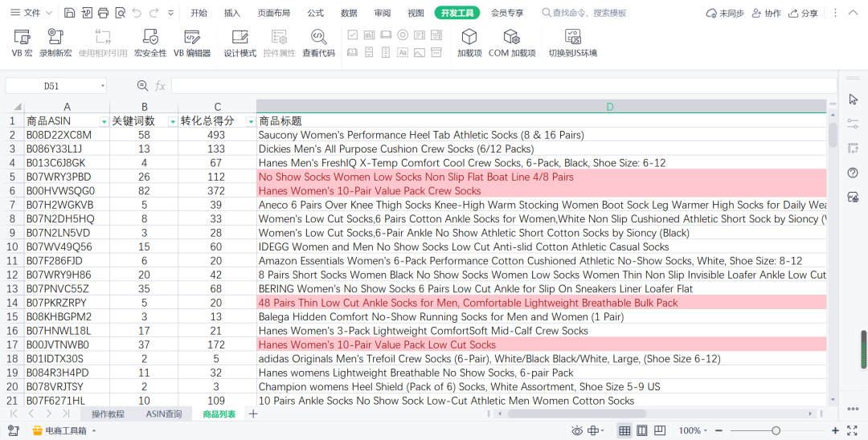Screen dimensions: 868x440
Task: Click the print icon in quick toolbar
Action: point(103,13)
